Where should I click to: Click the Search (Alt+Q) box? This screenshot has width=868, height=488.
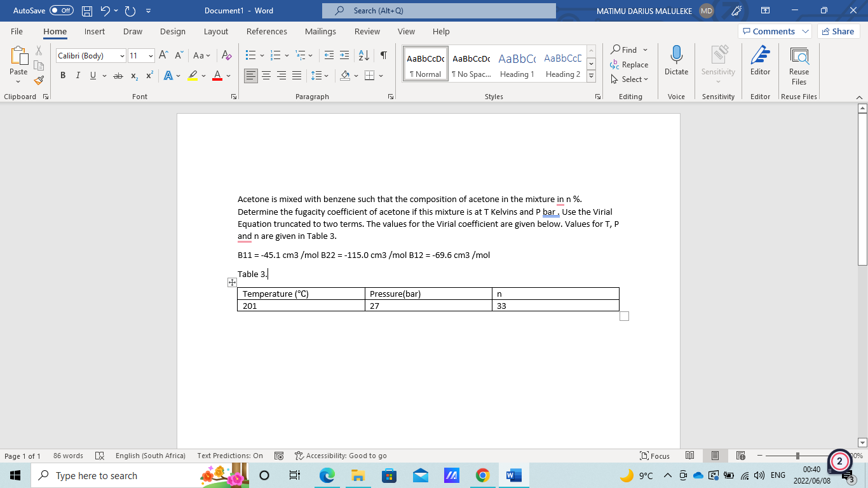tap(438, 11)
